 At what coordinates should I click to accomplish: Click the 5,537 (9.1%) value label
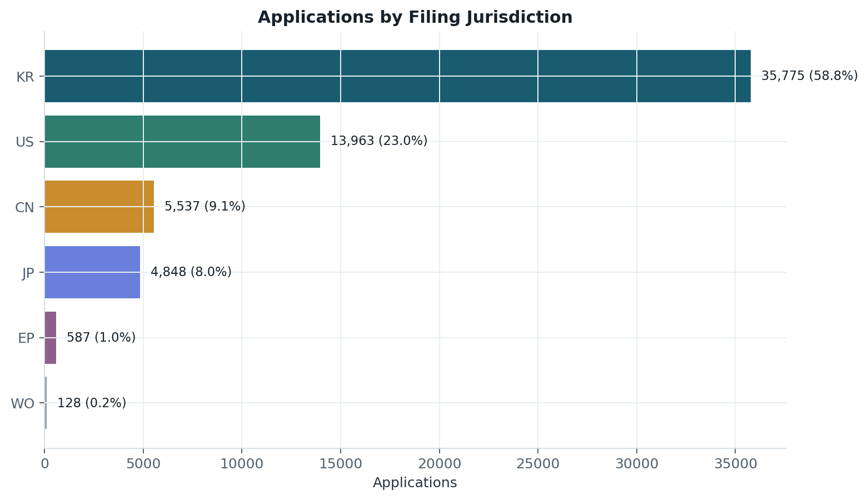[x=205, y=207]
